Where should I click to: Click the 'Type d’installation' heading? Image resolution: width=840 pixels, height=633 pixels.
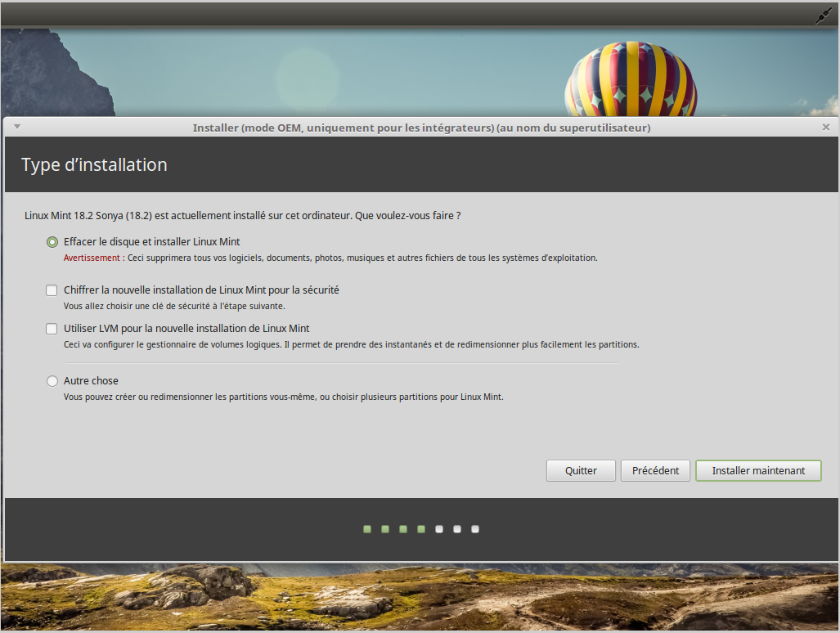pyautogui.click(x=94, y=165)
